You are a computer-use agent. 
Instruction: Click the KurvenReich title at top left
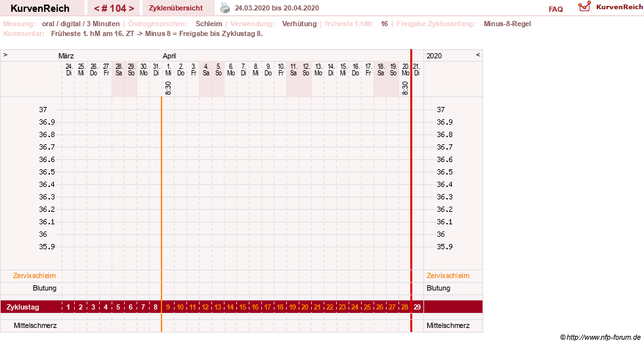(x=40, y=9)
